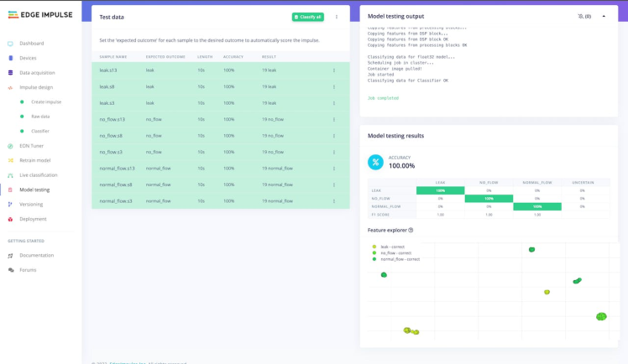Open Classifier submenu item

click(40, 131)
